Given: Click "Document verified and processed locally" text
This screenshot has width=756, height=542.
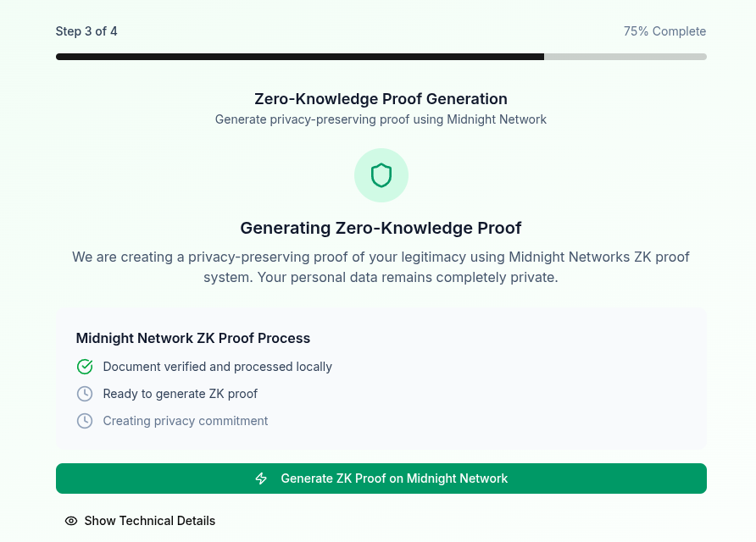Looking at the screenshot, I should click(218, 367).
